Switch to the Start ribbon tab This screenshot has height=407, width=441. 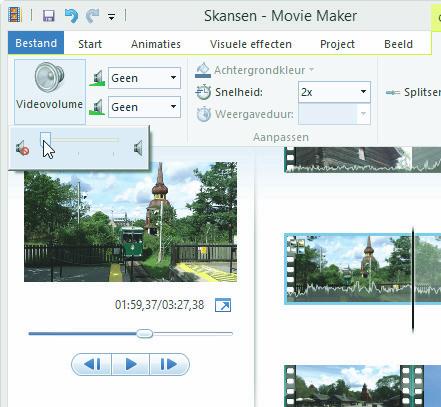click(x=90, y=44)
